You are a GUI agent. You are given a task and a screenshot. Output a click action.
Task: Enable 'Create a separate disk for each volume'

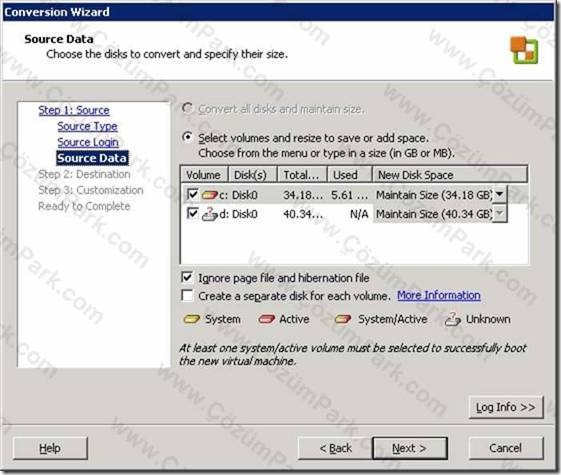(x=187, y=295)
